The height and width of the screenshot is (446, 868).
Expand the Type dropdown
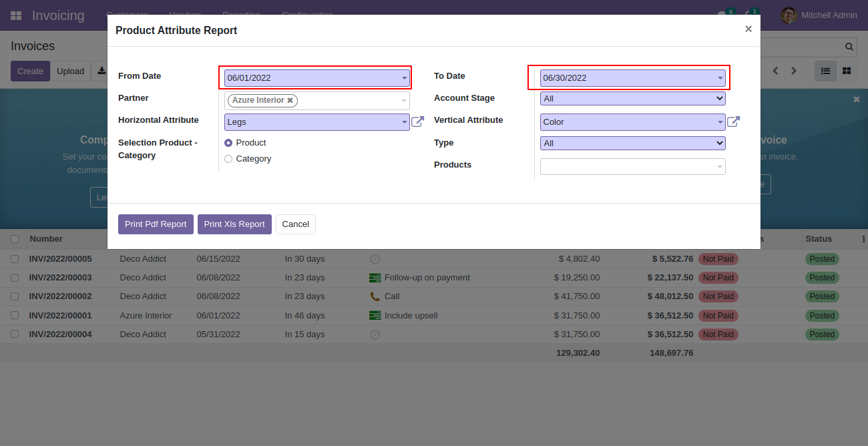click(632, 143)
